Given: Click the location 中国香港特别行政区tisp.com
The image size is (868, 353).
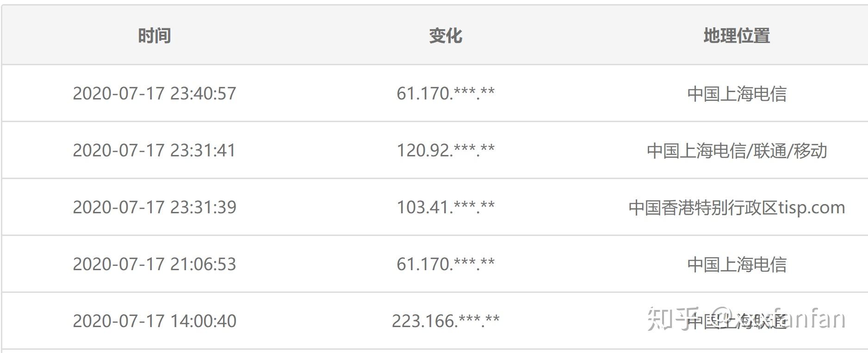Looking at the screenshot, I should point(737,208).
